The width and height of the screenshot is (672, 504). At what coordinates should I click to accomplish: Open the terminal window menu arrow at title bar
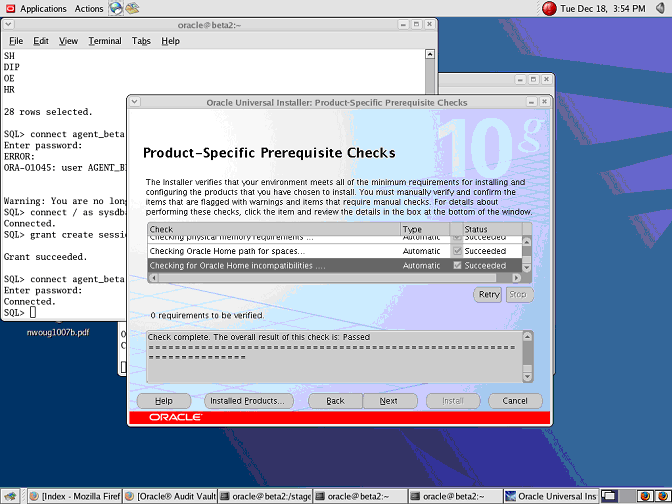coord(9,25)
